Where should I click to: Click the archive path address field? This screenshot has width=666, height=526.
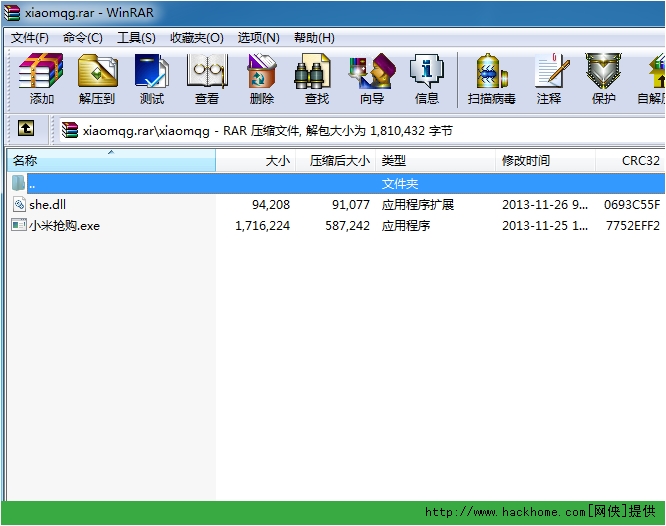[x=362, y=130]
